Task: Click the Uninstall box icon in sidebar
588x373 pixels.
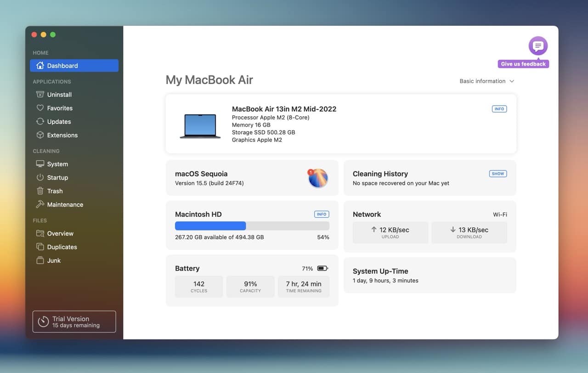Action: pos(40,95)
